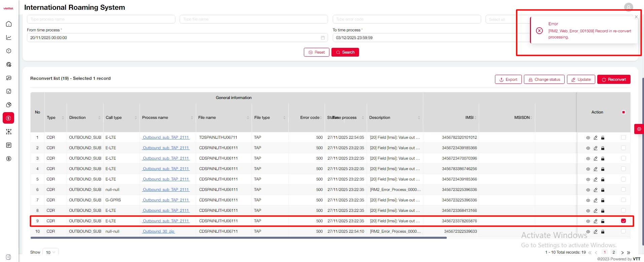Screen dimensions: 644x262
Task: Open the red settings gear side tab
Action: [x=639, y=129]
